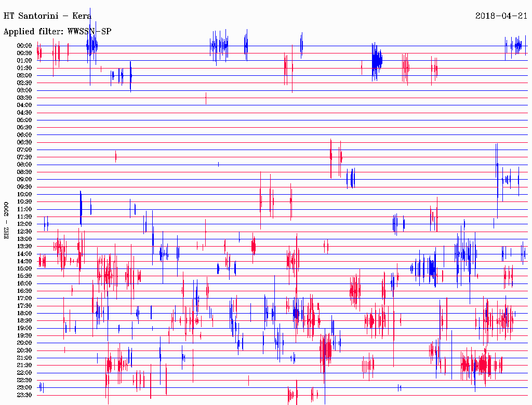
Task: Select the 11:00 time row label
Action: [24, 209]
